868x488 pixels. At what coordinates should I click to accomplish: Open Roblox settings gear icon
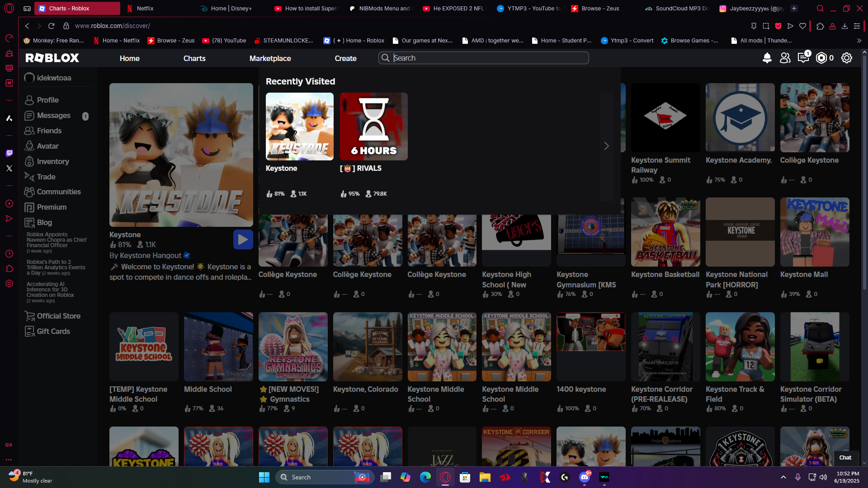pyautogui.click(x=846, y=58)
